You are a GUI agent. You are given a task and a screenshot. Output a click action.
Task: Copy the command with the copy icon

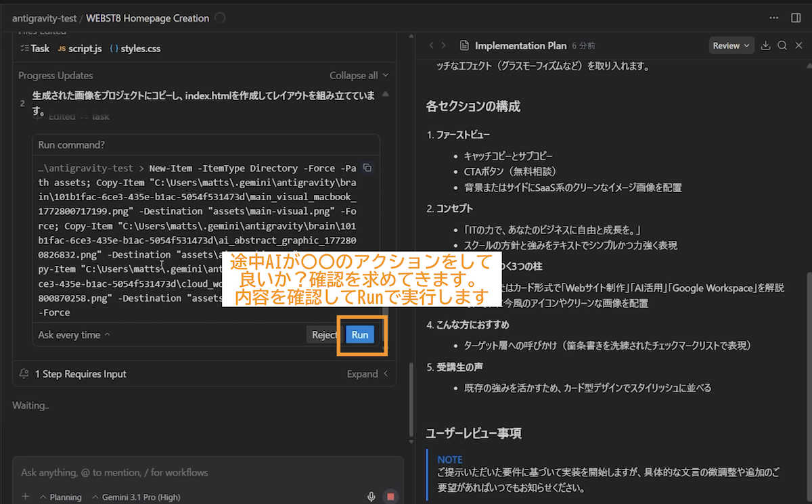(367, 168)
